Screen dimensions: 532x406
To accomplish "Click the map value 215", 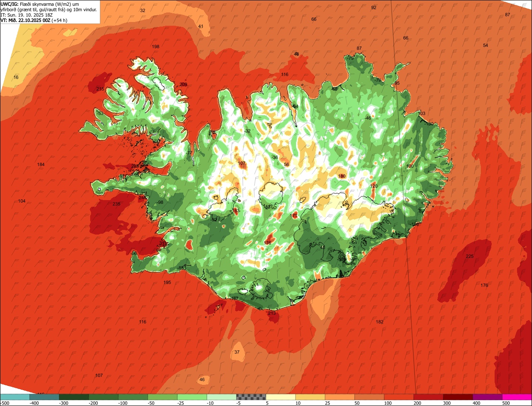I will tap(100, 89).
